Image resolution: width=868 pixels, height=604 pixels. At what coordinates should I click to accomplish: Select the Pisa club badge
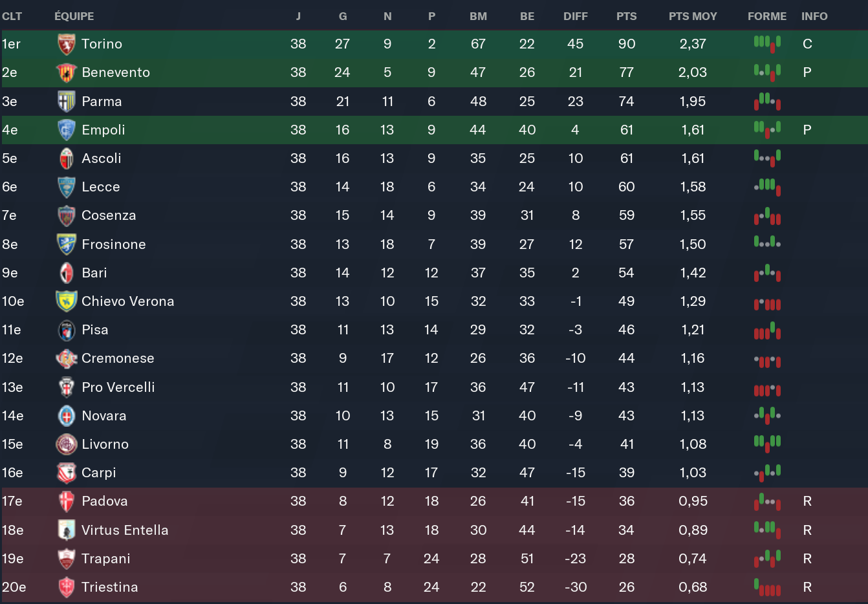66,330
